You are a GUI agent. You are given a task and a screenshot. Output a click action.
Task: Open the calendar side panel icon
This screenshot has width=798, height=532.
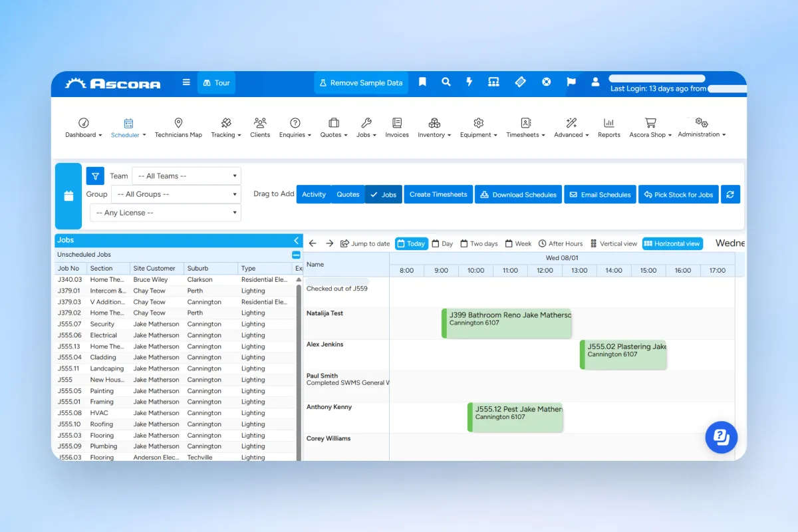click(68, 196)
